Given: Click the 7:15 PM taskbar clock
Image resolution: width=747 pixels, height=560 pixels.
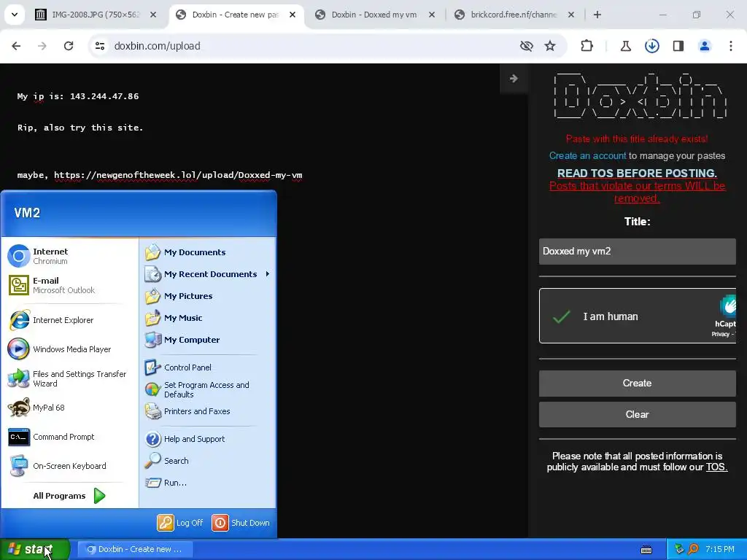Looking at the screenshot, I should [720, 549].
